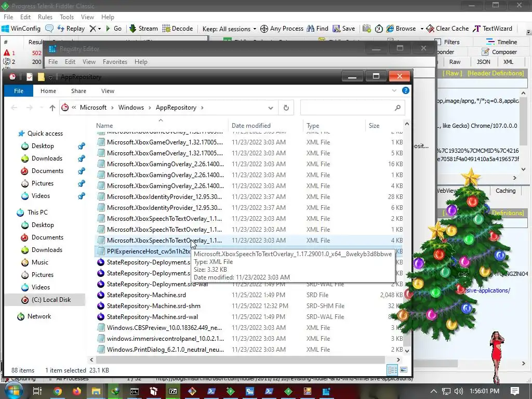Select Music under This PC

click(x=39, y=262)
